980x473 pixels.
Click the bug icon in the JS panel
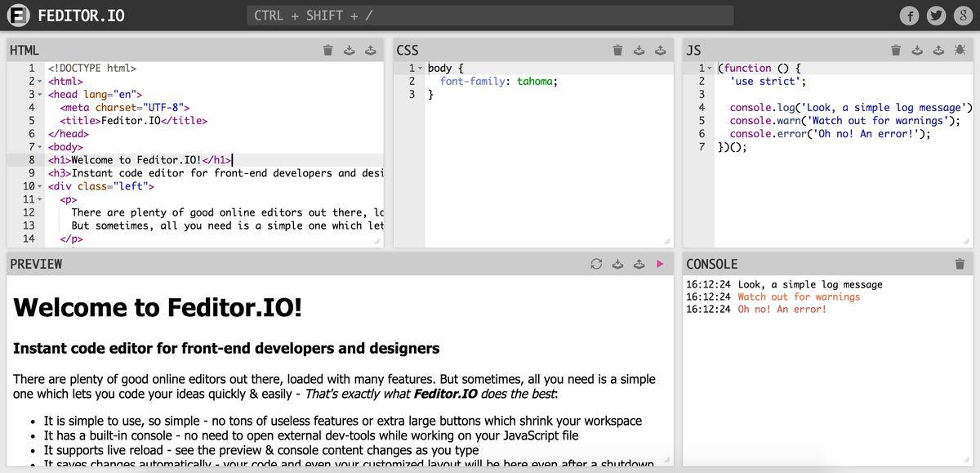click(x=960, y=51)
